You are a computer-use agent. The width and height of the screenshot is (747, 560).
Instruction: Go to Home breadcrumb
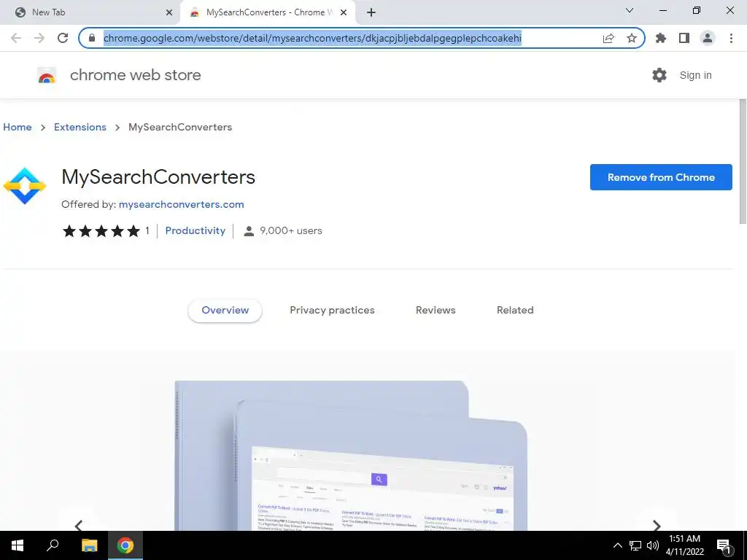[18, 127]
